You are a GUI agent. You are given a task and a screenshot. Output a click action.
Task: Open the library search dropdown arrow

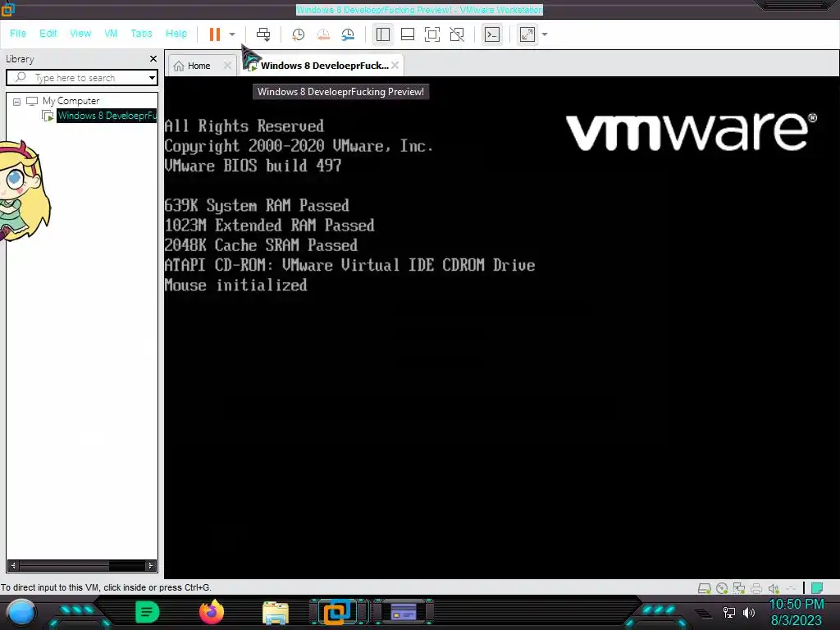(x=152, y=78)
